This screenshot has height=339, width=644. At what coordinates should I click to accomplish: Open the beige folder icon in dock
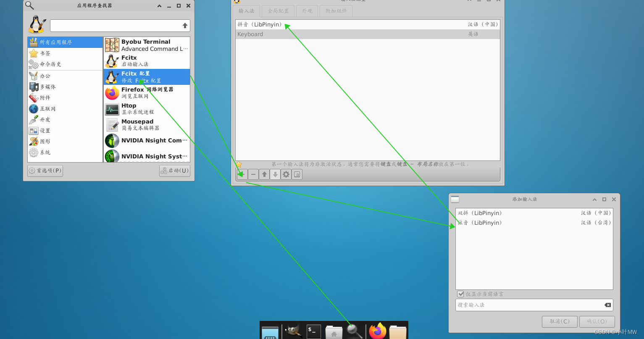[x=397, y=332]
